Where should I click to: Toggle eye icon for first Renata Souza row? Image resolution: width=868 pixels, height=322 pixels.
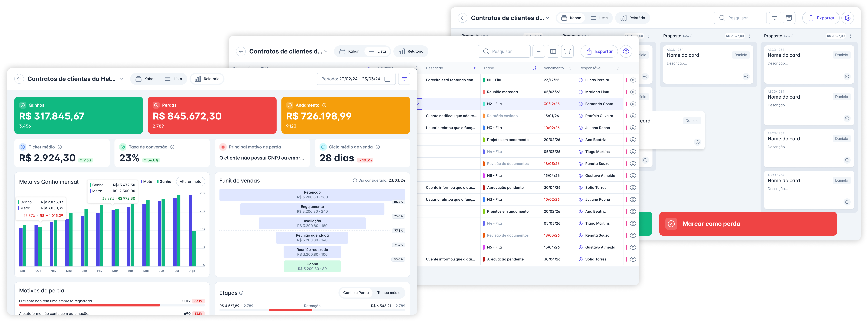[633, 164]
